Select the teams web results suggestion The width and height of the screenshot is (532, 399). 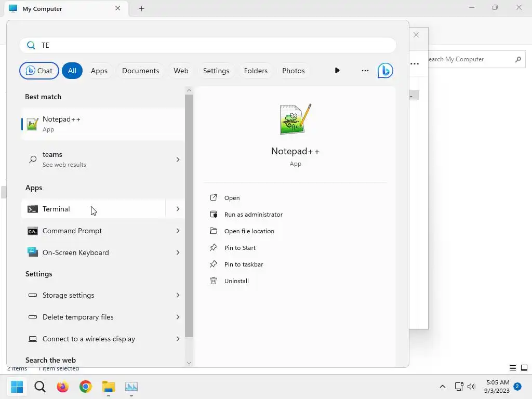click(x=103, y=159)
